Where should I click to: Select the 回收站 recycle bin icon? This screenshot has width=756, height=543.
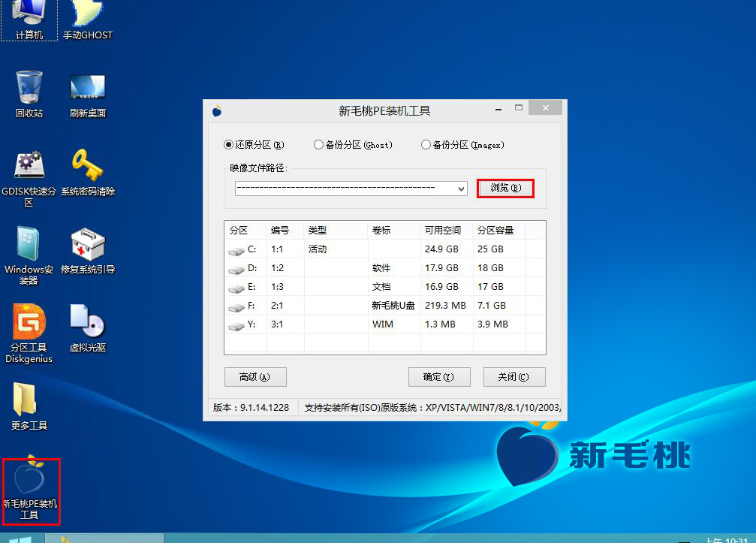click(29, 94)
